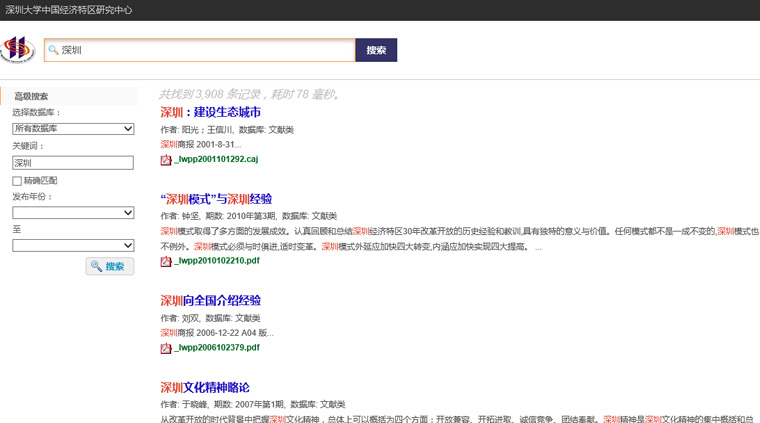Click text 作者: 阳光；王信川
Screen dimensions: 760x423
(x=197, y=130)
